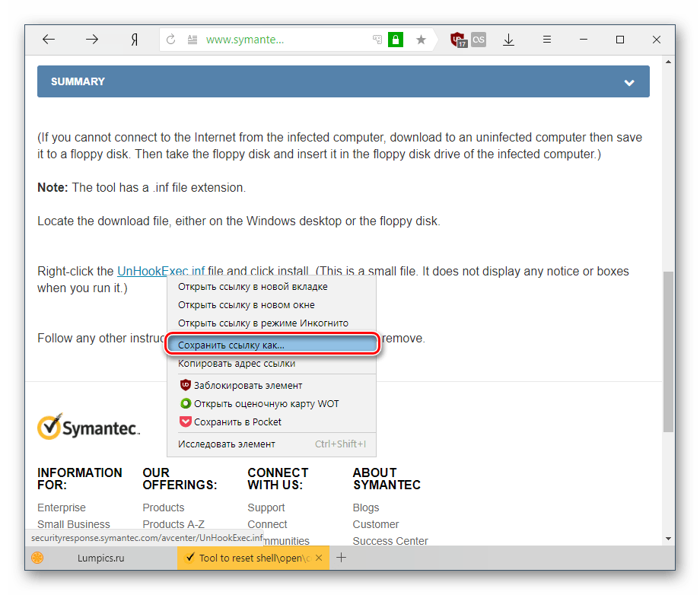Open Yandex home via Я button
700x595 pixels.
135,40
